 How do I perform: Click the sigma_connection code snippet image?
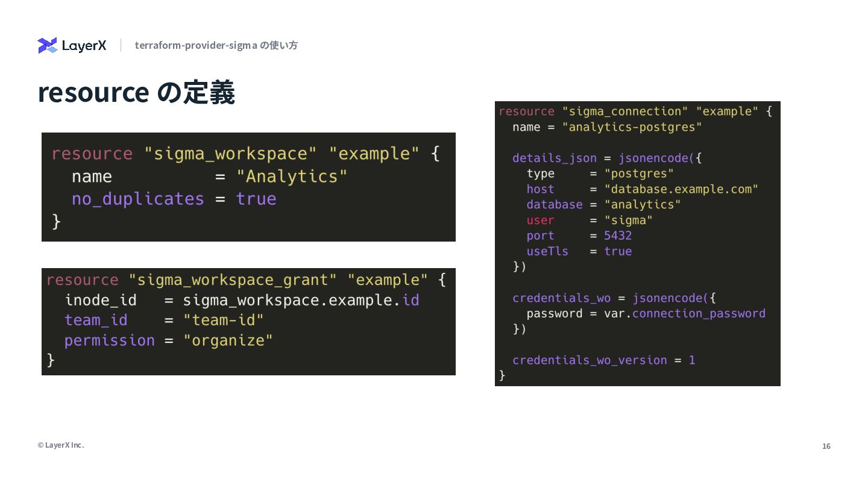pyautogui.click(x=638, y=243)
